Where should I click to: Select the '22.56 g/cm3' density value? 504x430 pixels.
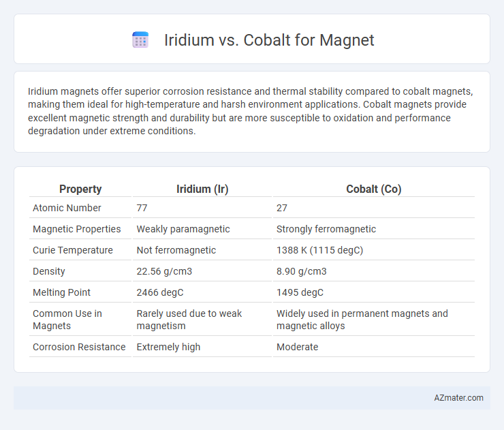pyautogui.click(x=164, y=271)
